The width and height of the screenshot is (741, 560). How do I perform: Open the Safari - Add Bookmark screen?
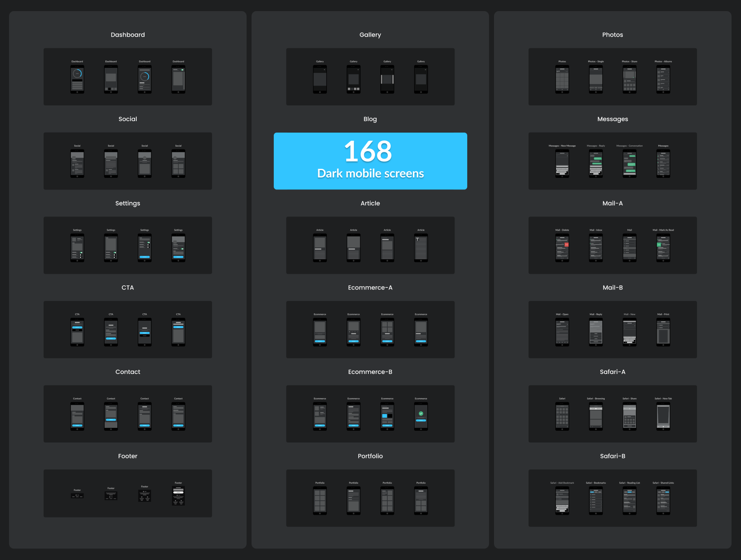pyautogui.click(x=562, y=501)
